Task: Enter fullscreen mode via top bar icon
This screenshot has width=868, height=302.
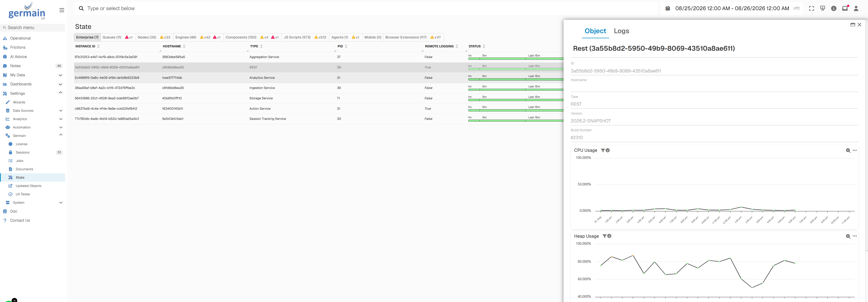Action: [811, 8]
